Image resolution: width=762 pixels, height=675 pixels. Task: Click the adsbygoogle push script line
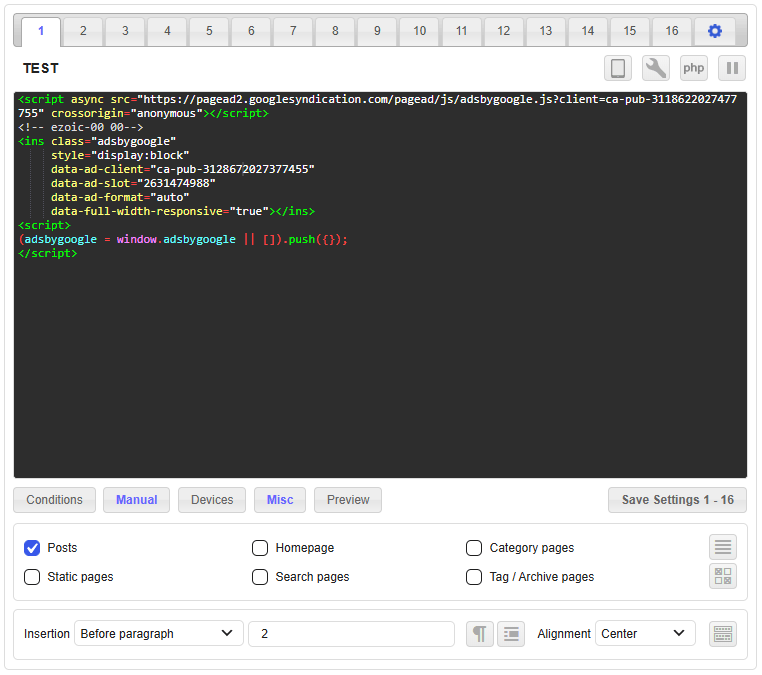[183, 239]
